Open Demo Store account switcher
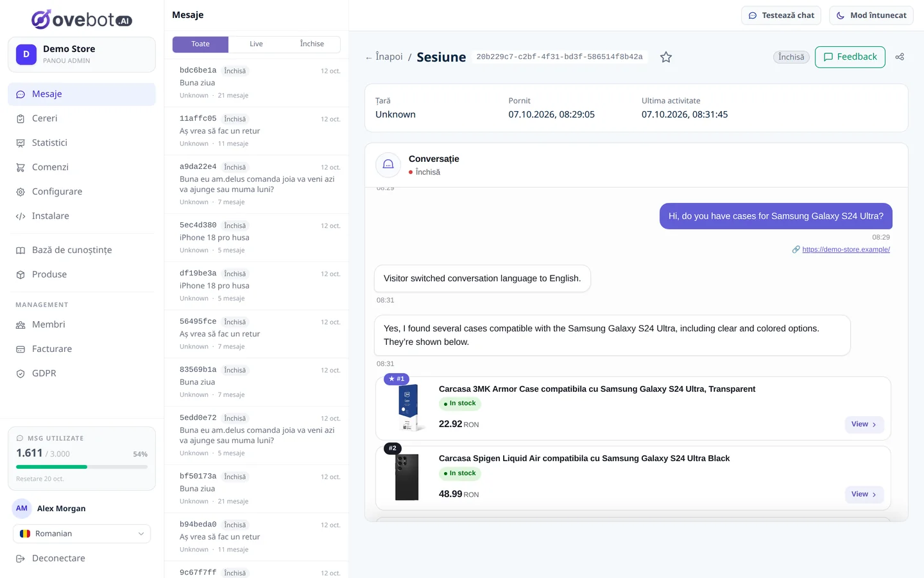Screen dimensions: 924x578 coord(81,55)
